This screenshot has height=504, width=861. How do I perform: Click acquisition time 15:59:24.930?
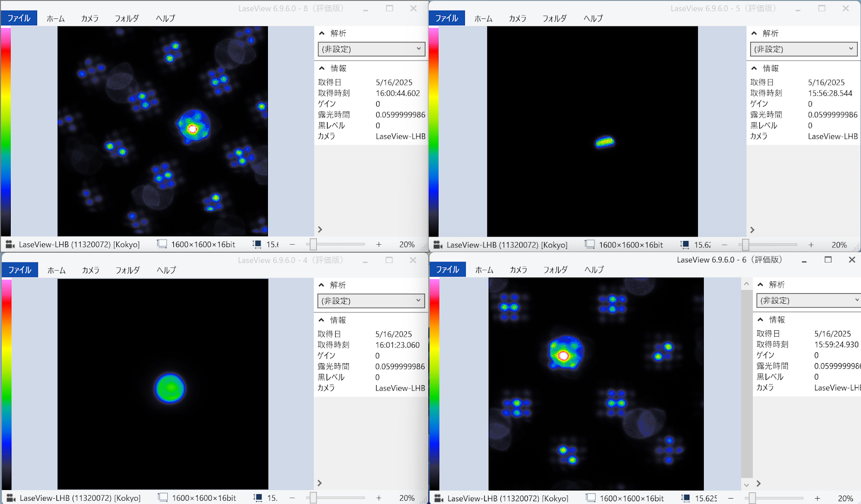pyautogui.click(x=836, y=344)
